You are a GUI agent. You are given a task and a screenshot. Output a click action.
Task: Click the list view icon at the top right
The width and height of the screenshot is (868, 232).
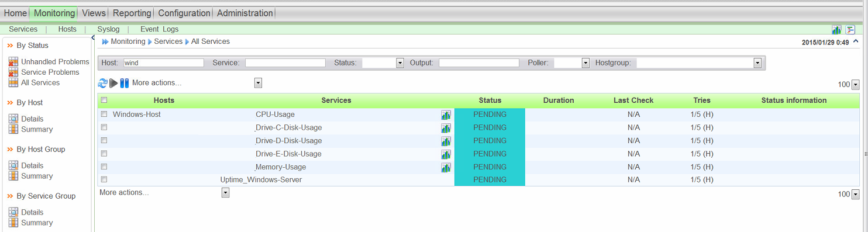(x=850, y=30)
